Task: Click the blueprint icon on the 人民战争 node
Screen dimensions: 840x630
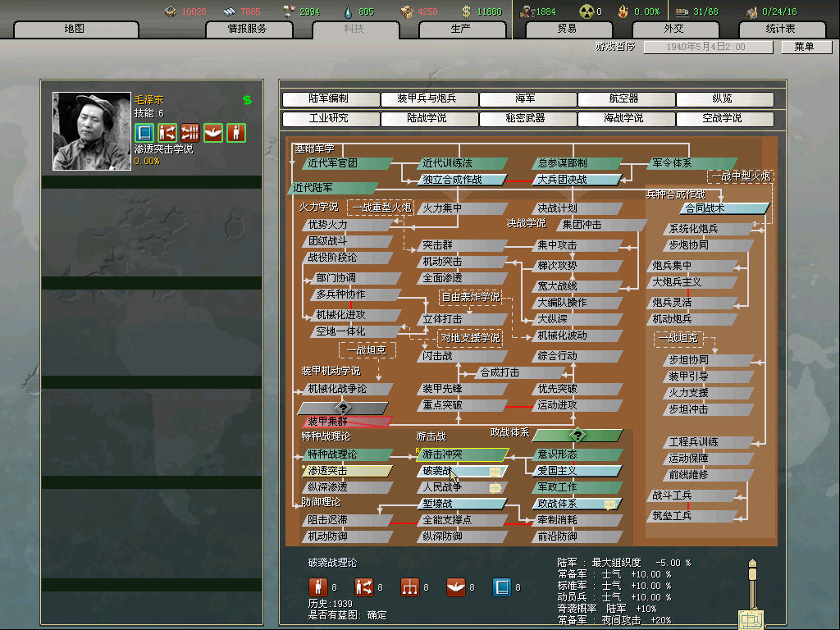Action: pyautogui.click(x=495, y=487)
